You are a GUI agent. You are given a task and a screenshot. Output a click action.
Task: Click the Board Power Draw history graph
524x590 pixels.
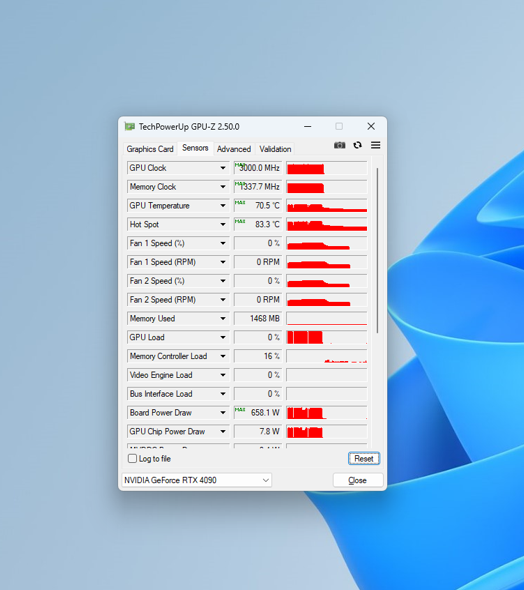pos(327,412)
